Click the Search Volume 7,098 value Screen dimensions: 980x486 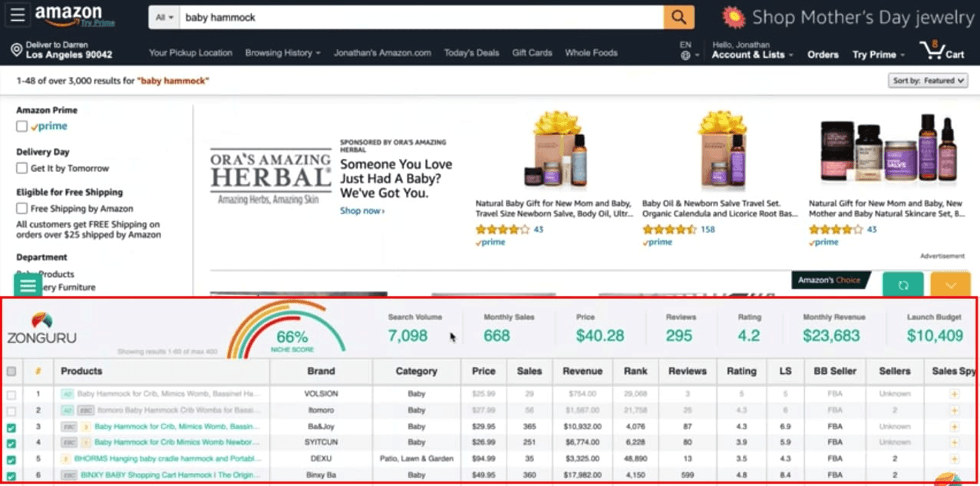[x=408, y=336]
